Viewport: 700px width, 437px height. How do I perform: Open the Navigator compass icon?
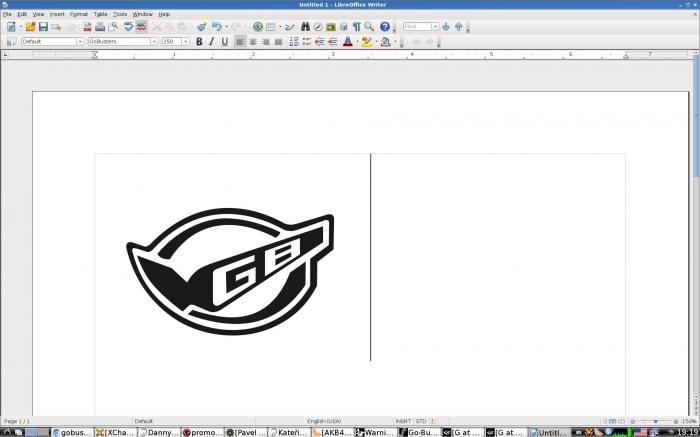[x=318, y=27]
